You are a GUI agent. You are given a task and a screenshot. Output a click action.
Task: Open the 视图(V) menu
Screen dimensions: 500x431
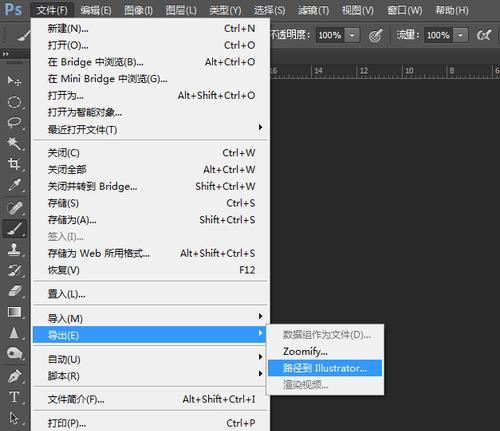pos(358,10)
